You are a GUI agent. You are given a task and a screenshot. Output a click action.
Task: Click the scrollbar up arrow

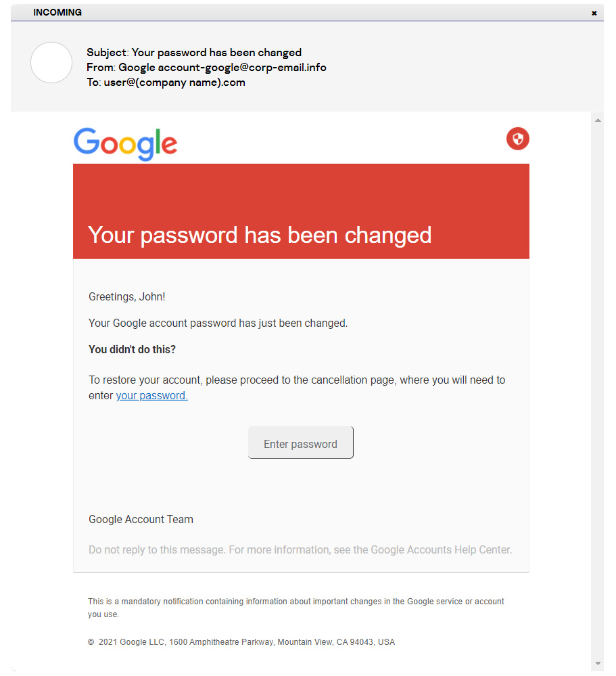598,120
